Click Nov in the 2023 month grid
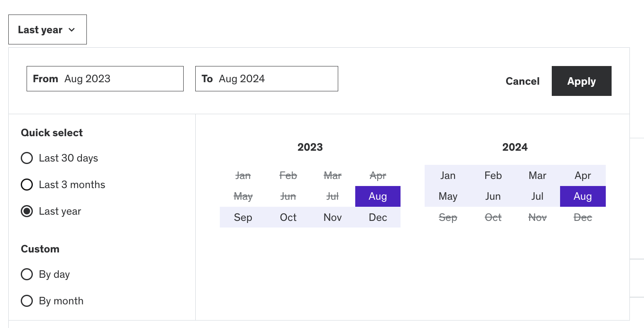This screenshot has width=644, height=328. pos(332,217)
